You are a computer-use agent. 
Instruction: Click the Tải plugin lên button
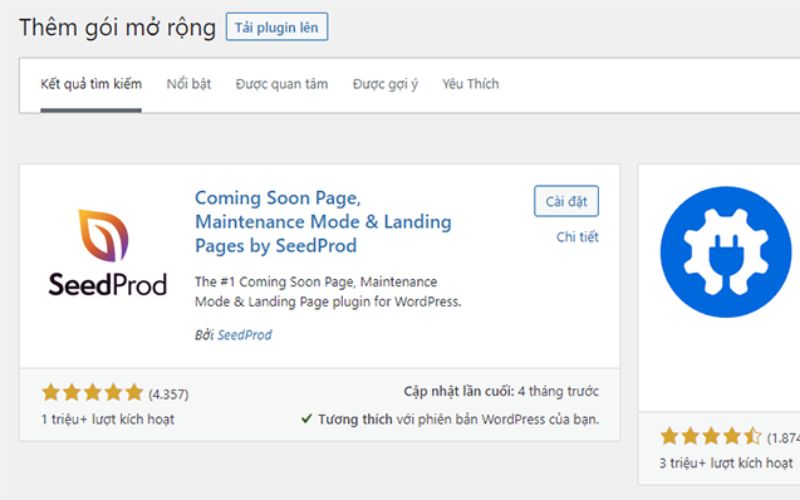click(277, 27)
